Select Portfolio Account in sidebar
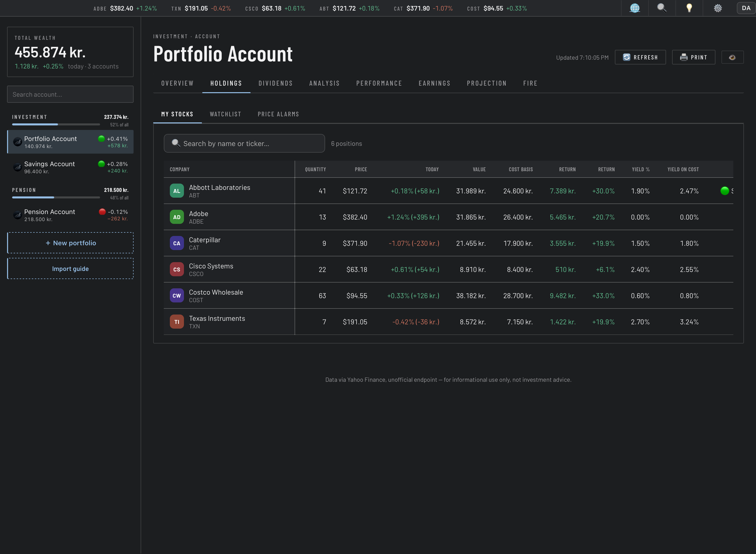 pos(70,142)
